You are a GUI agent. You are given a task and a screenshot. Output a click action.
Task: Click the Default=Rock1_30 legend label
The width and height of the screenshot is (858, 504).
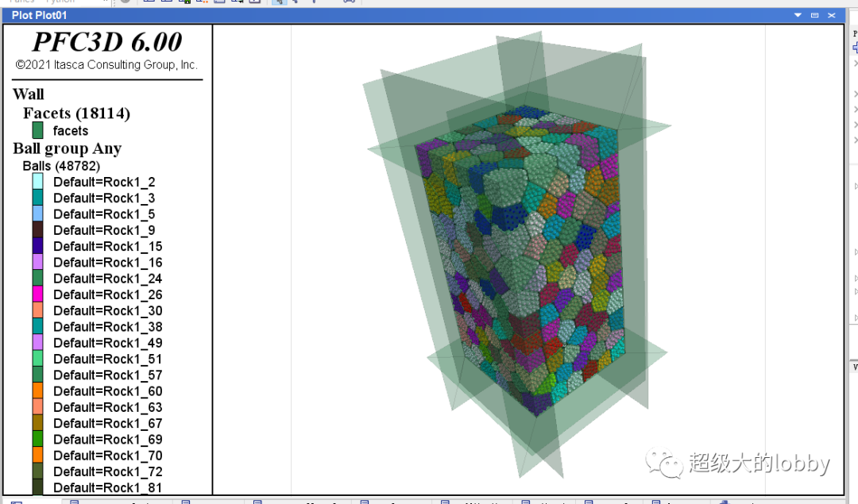(108, 311)
